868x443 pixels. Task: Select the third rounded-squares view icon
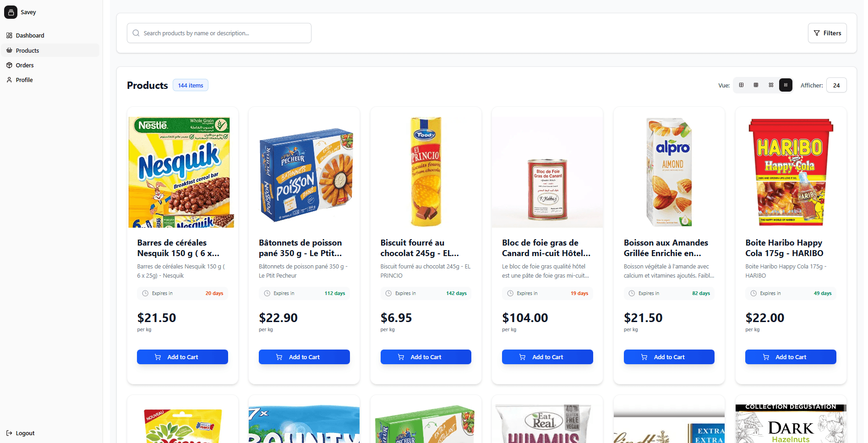pyautogui.click(x=771, y=85)
